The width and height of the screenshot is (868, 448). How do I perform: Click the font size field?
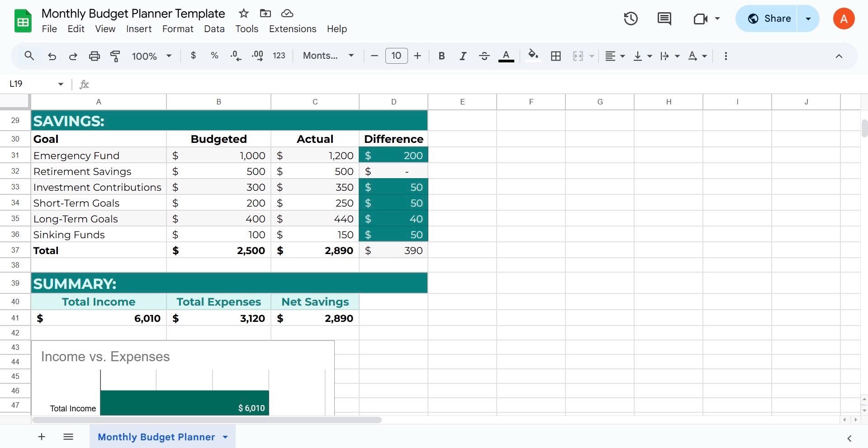pyautogui.click(x=396, y=56)
